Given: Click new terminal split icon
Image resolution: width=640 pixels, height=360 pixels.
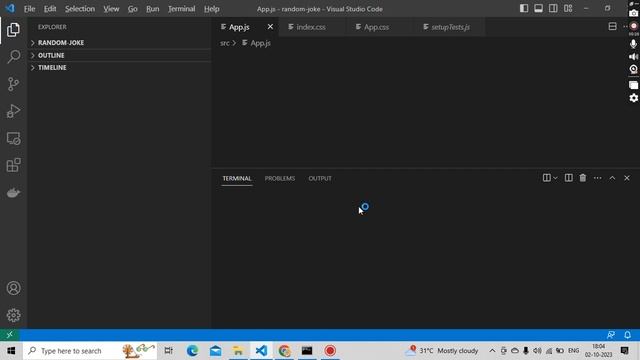Looking at the screenshot, I should [547, 178].
